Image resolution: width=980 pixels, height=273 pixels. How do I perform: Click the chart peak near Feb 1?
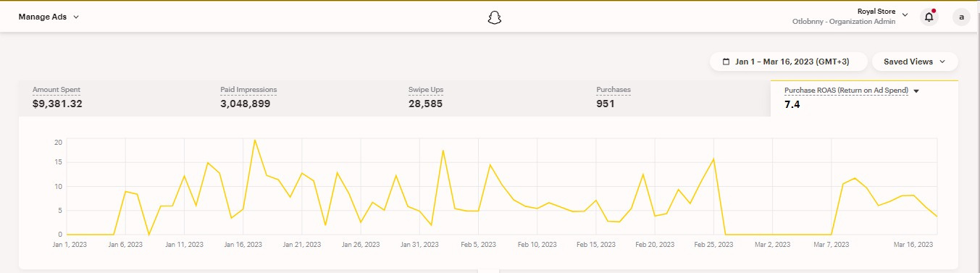(x=443, y=151)
